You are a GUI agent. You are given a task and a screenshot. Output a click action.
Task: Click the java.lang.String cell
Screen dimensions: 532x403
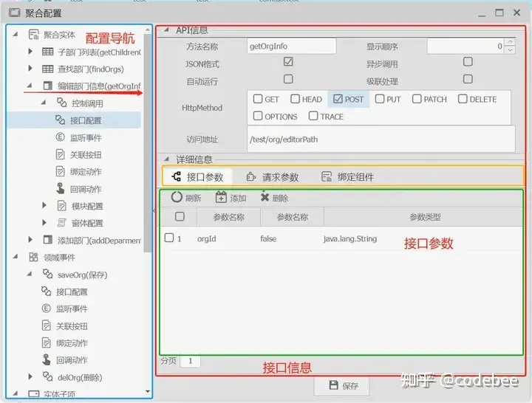pyautogui.click(x=349, y=238)
